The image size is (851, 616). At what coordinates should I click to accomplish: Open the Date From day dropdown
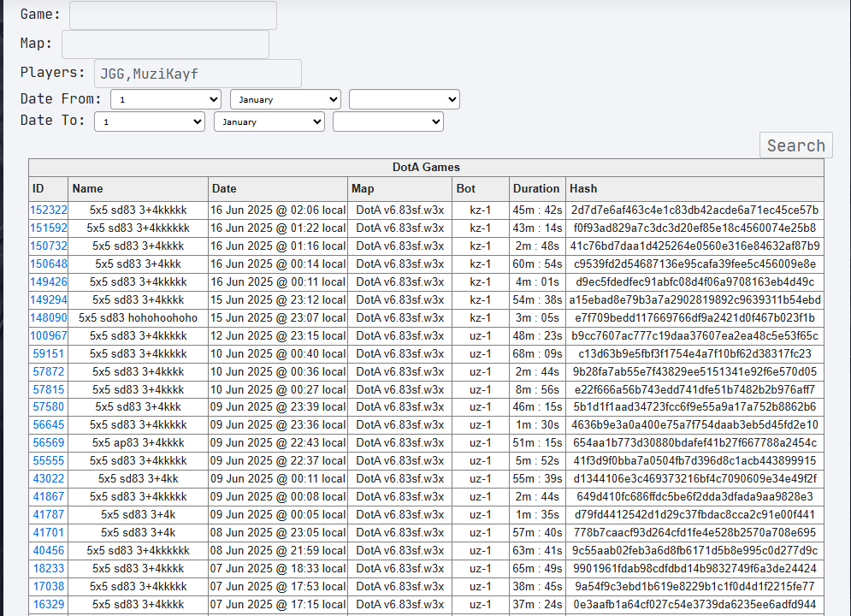coord(166,99)
